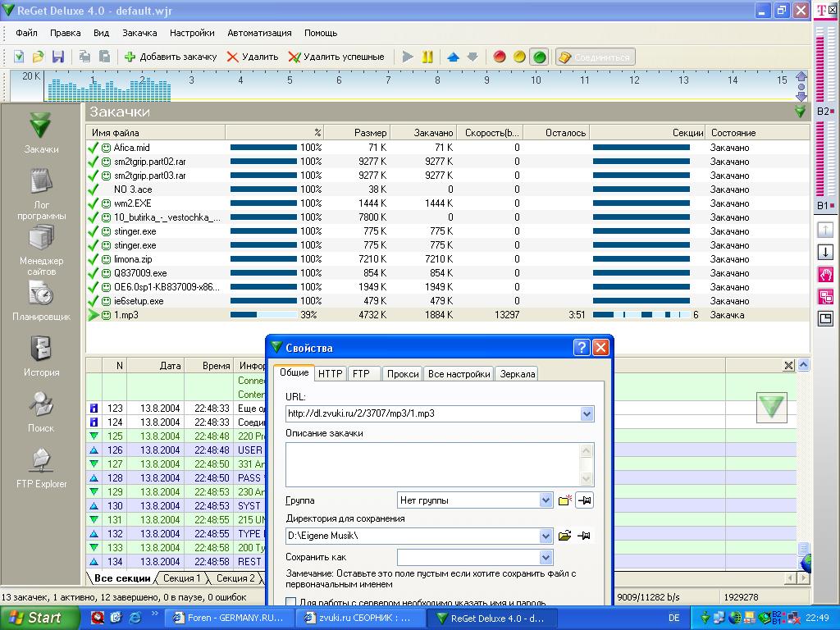The width and height of the screenshot is (840, 630).
Task: Switch to Секция 2 log tab
Action: (x=235, y=578)
